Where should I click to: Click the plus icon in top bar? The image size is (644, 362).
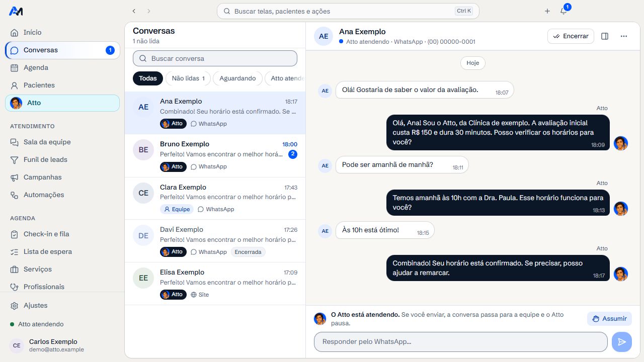click(547, 11)
